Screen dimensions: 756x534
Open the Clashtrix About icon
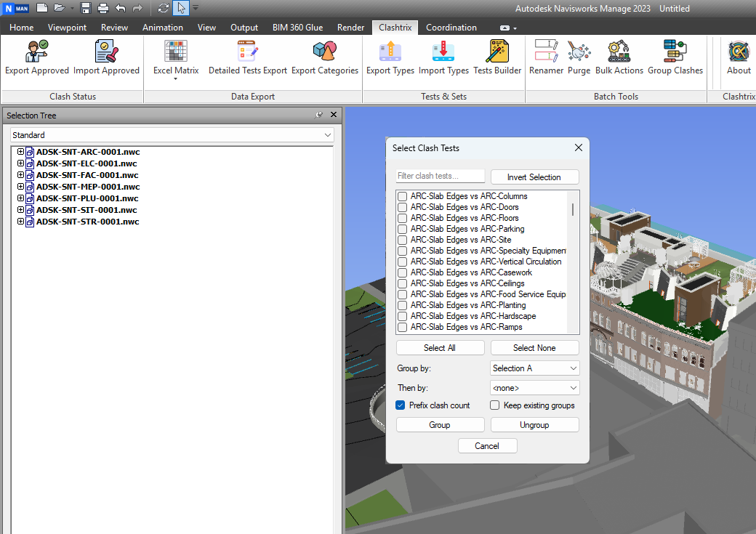coord(739,52)
